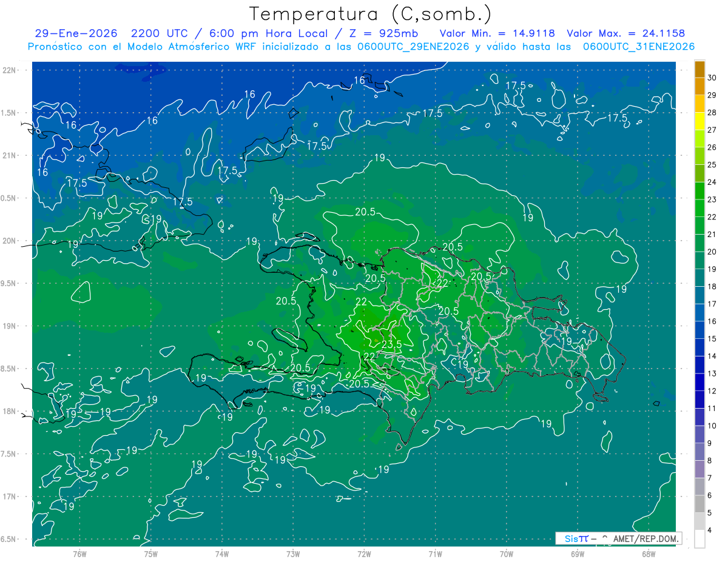Click the "75W" longitude axis label

coord(151,554)
